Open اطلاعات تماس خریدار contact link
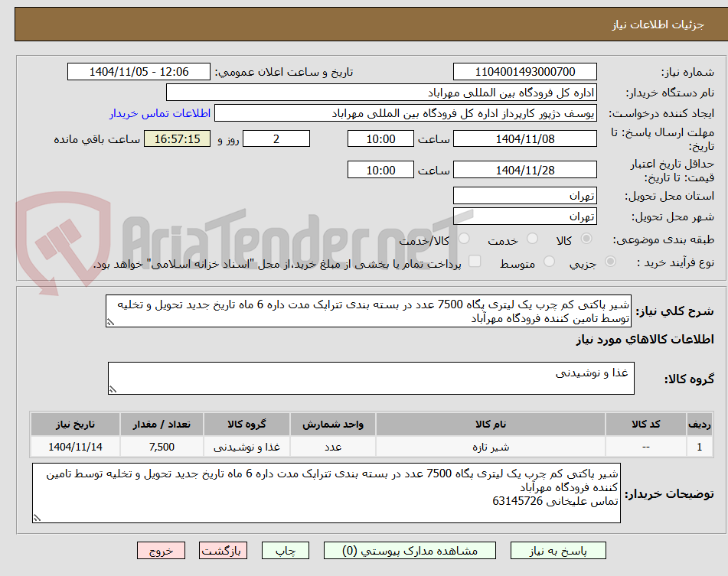Viewport: 728px width, 576px height. click(160, 113)
